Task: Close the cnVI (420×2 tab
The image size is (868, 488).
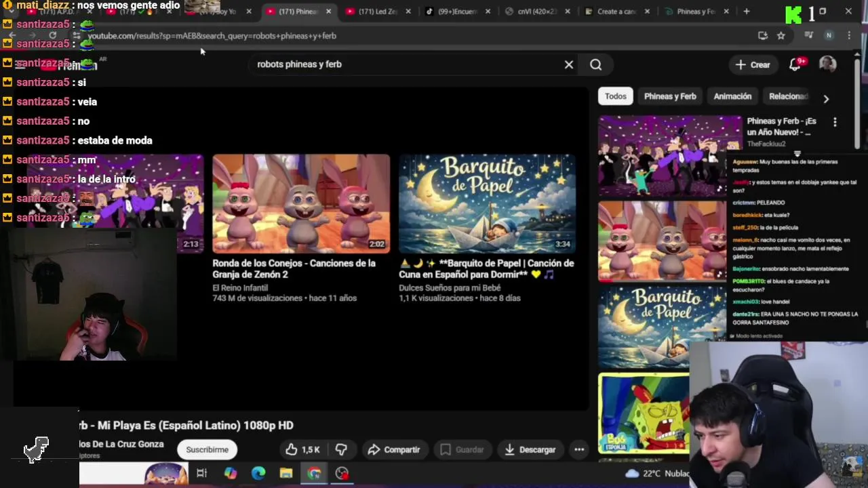Action: [567, 12]
